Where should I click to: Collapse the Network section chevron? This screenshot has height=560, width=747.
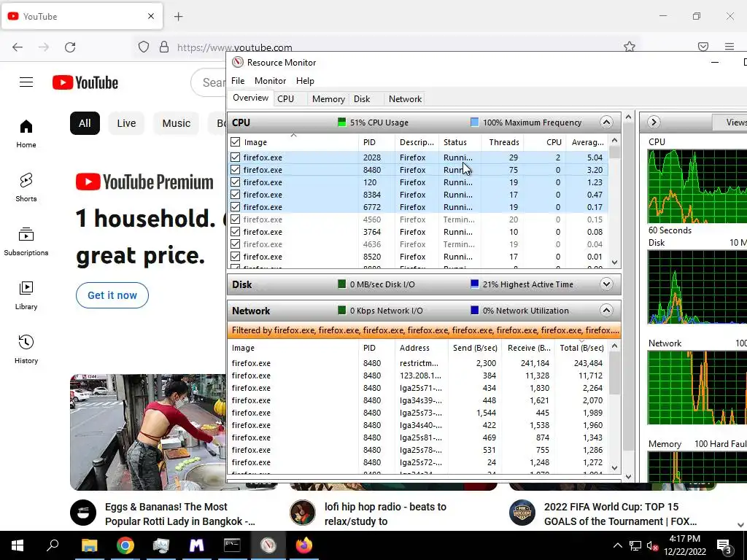click(x=606, y=311)
